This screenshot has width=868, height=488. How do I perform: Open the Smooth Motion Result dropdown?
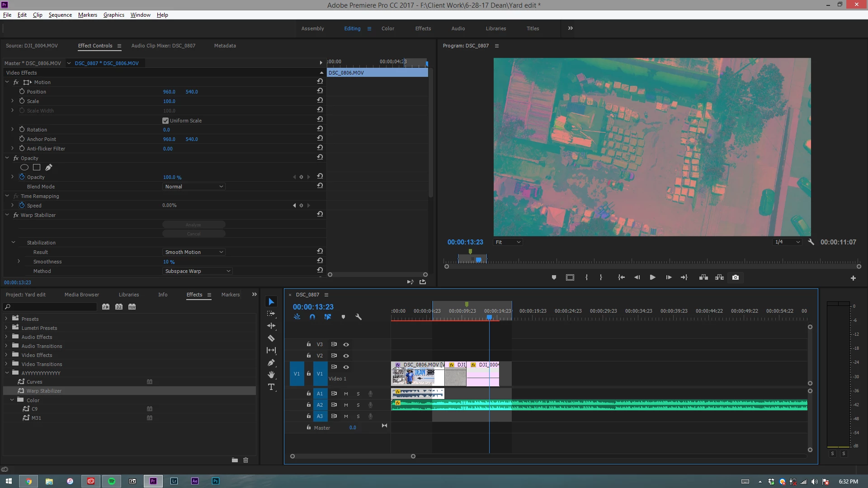(x=193, y=252)
